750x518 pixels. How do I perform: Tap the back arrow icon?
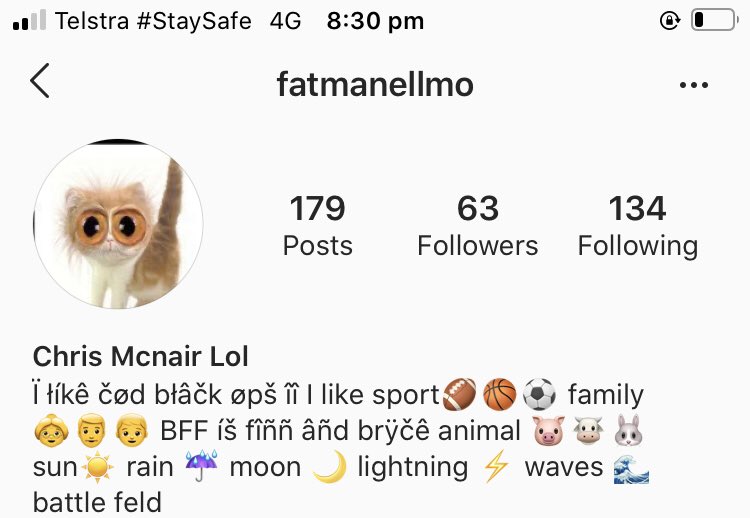(x=40, y=81)
